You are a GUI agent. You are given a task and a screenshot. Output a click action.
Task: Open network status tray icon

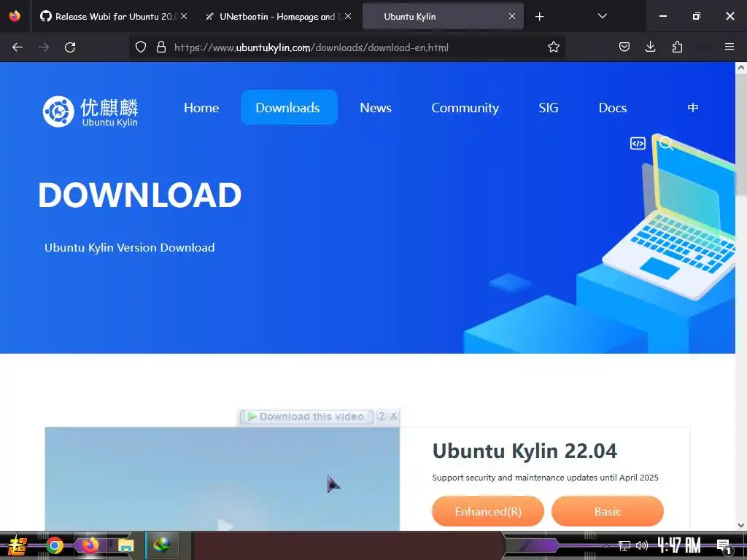[624, 545]
